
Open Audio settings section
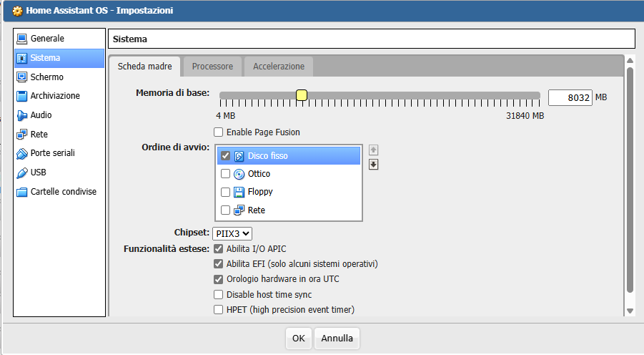coord(59,115)
